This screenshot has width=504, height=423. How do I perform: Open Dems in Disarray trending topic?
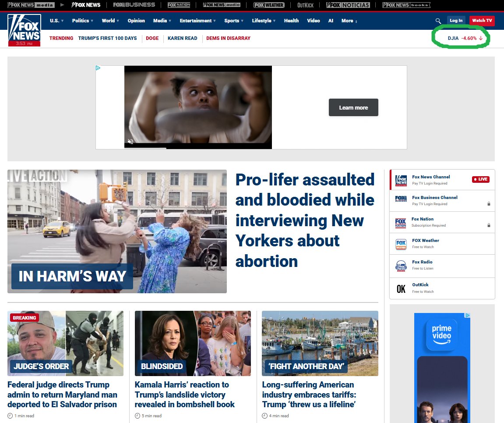click(x=228, y=38)
